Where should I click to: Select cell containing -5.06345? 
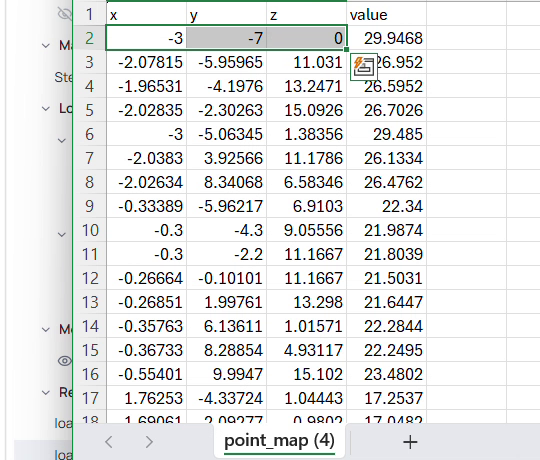click(227, 134)
